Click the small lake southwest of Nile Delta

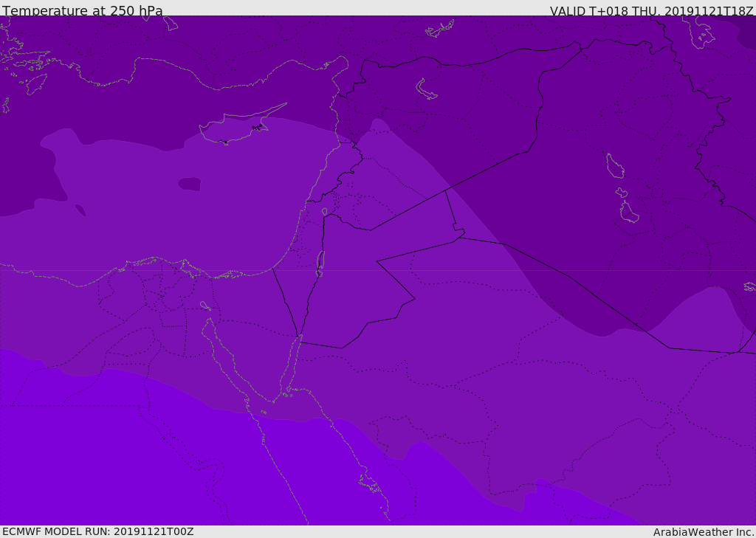(x=205, y=306)
